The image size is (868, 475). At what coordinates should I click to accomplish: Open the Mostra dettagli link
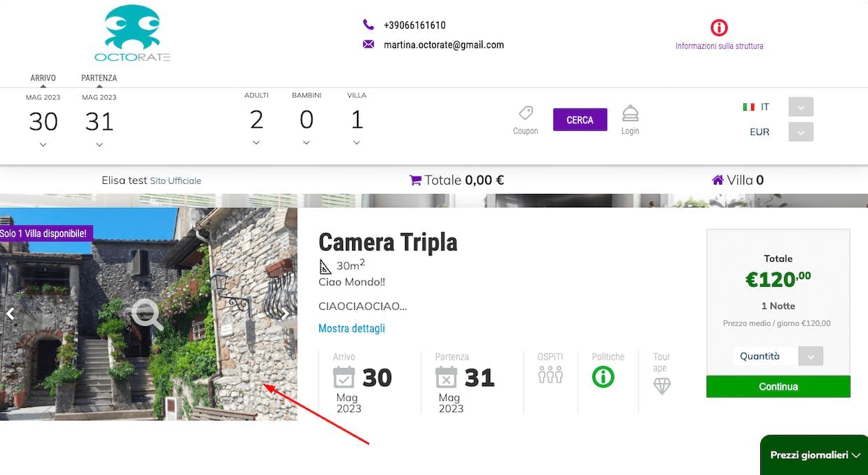tap(351, 328)
